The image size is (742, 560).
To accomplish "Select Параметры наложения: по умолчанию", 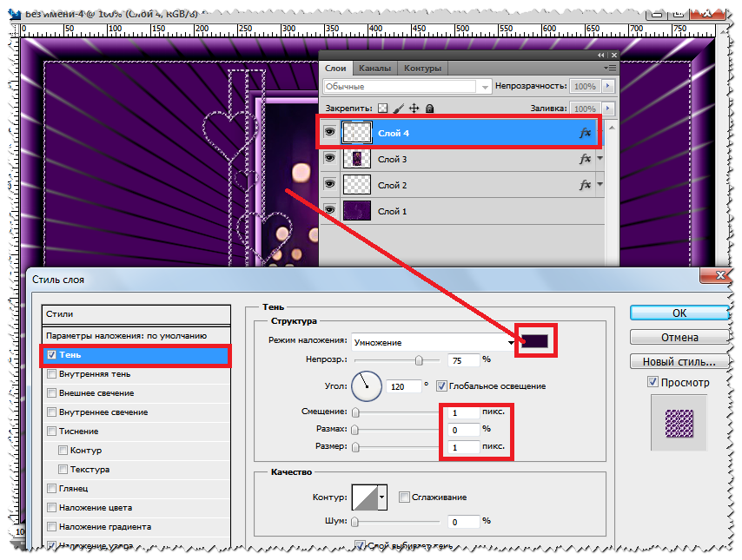I will (x=136, y=336).
